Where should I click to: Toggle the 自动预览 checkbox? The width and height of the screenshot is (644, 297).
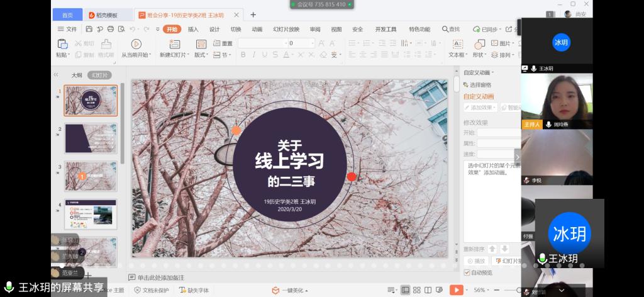point(467,272)
